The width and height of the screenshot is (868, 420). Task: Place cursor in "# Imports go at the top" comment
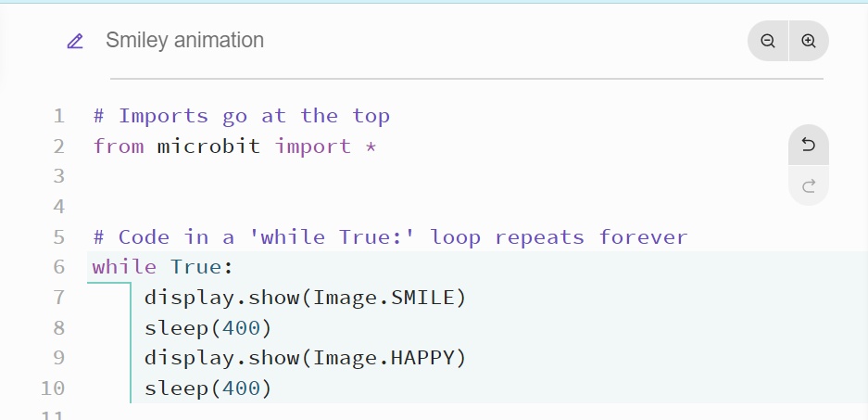(x=241, y=116)
